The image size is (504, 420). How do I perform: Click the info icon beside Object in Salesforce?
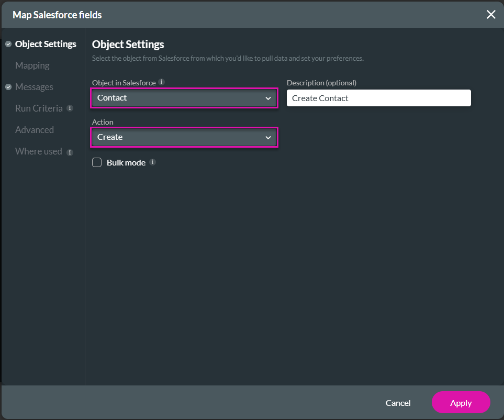coord(161,82)
